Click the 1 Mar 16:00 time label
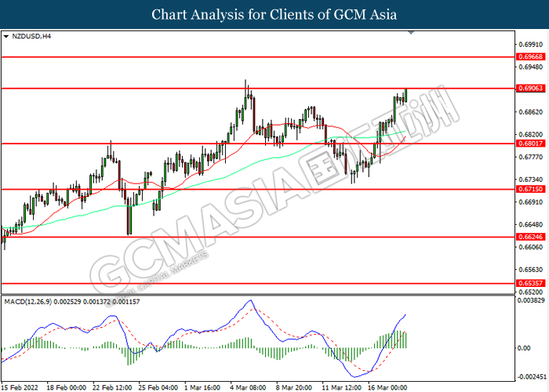 [x=202, y=387]
